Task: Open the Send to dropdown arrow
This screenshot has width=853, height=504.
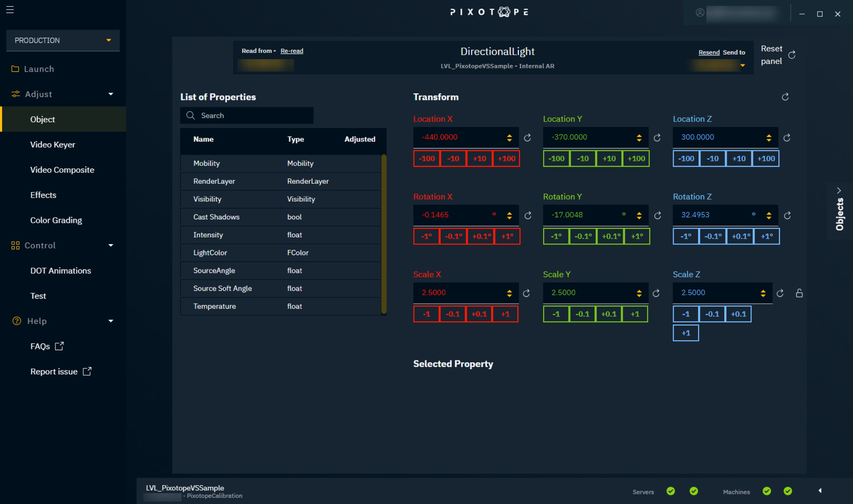Action: click(743, 65)
